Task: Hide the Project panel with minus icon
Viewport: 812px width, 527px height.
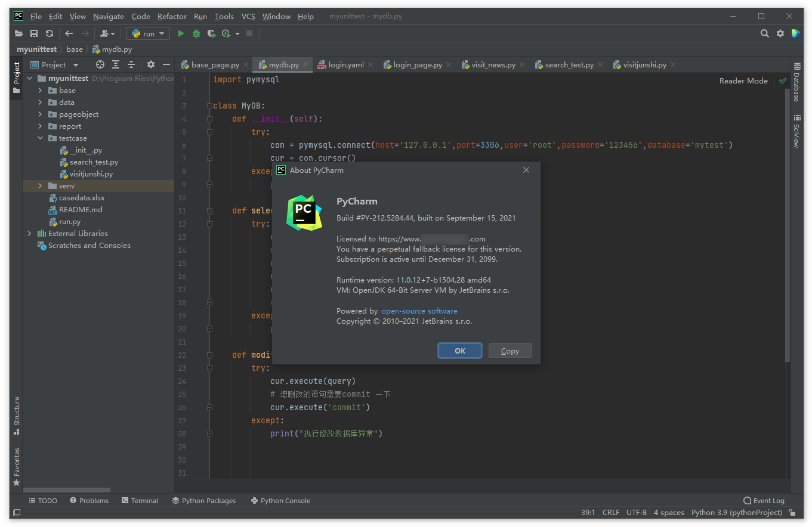Action: point(166,64)
